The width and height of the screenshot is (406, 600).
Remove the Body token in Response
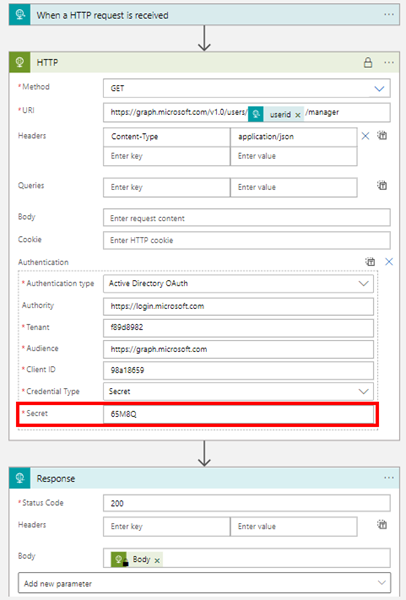(x=157, y=561)
